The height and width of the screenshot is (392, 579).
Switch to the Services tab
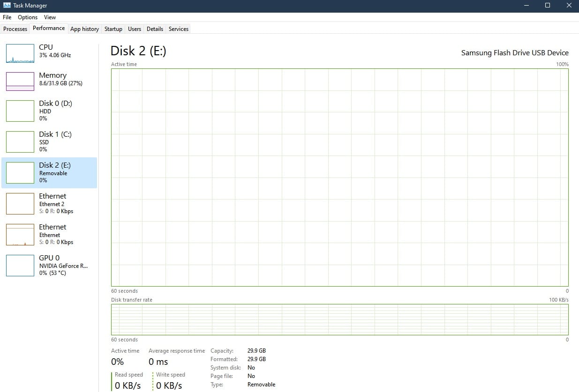179,29
